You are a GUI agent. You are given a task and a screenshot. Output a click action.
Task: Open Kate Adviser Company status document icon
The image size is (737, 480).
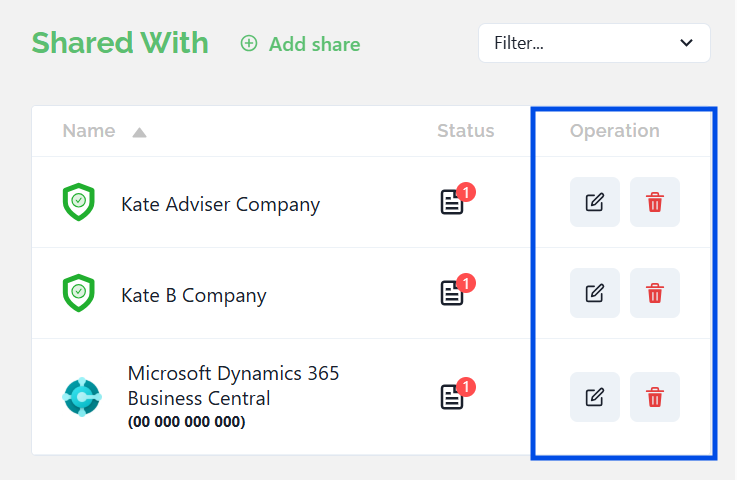point(453,203)
